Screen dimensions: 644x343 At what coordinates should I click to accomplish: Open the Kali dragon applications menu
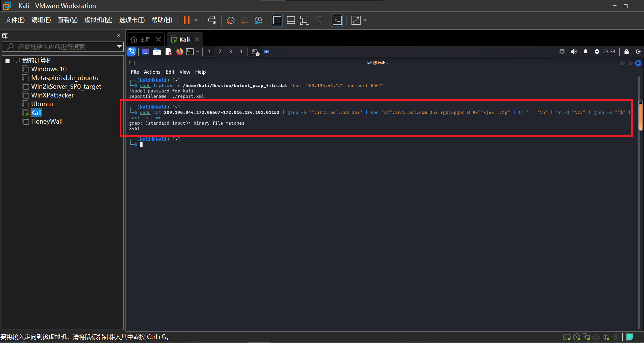(131, 52)
